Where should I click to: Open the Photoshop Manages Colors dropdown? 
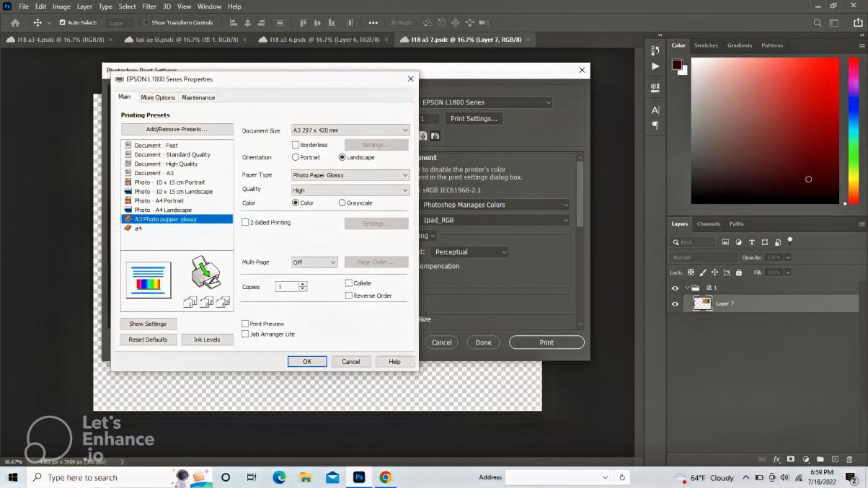[x=495, y=205]
